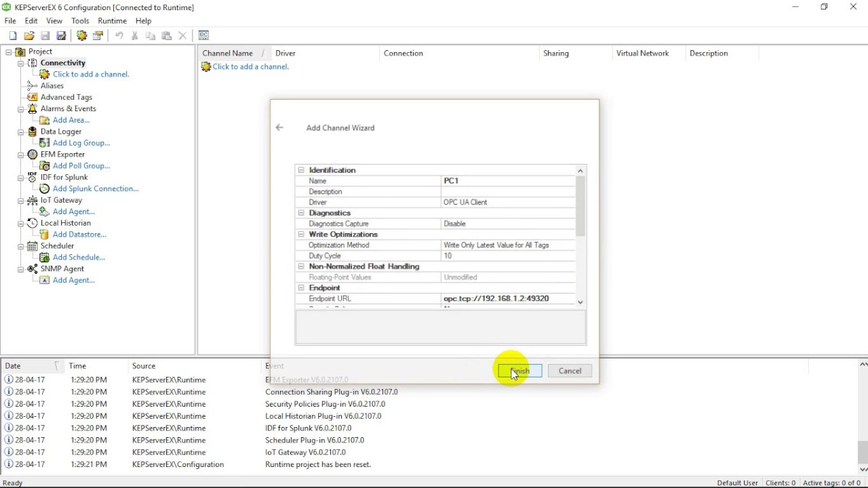Click the New Project toolbar icon

click(13, 36)
